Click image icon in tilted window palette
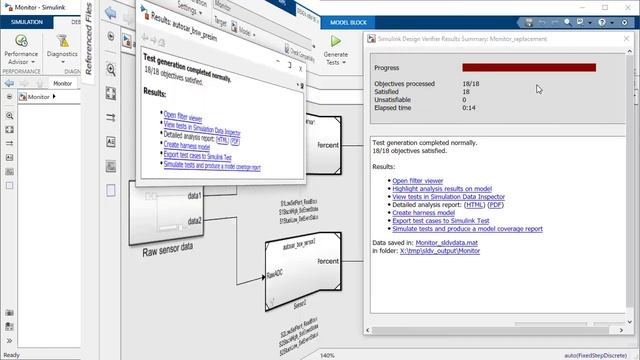 tap(111, 166)
